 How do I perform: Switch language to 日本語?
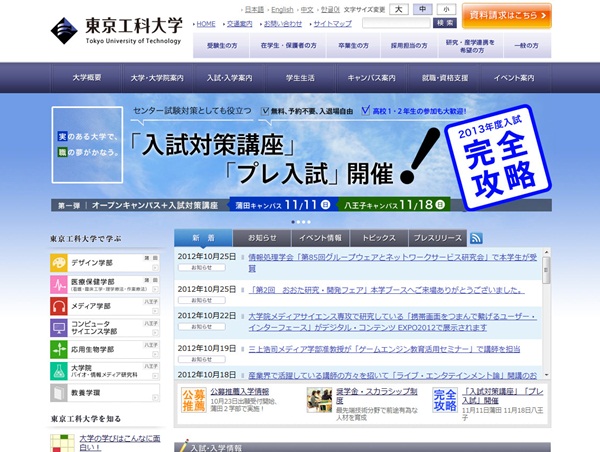point(254,10)
